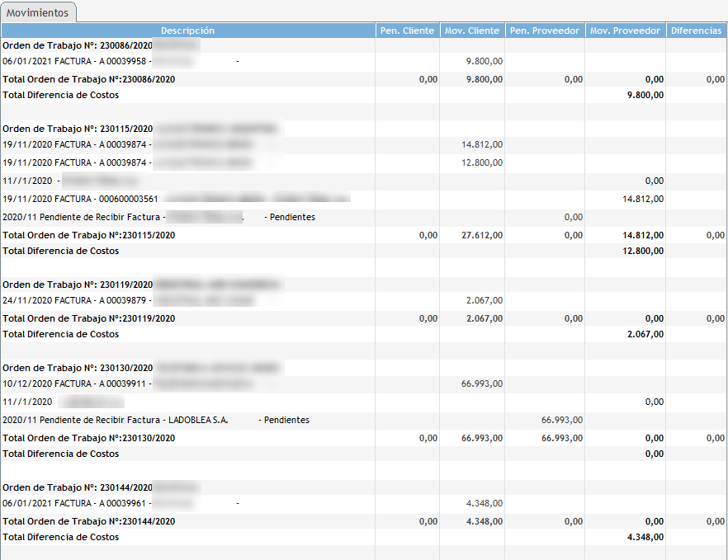
Task: Click the Mov. Cliente column header
Action: point(471,31)
